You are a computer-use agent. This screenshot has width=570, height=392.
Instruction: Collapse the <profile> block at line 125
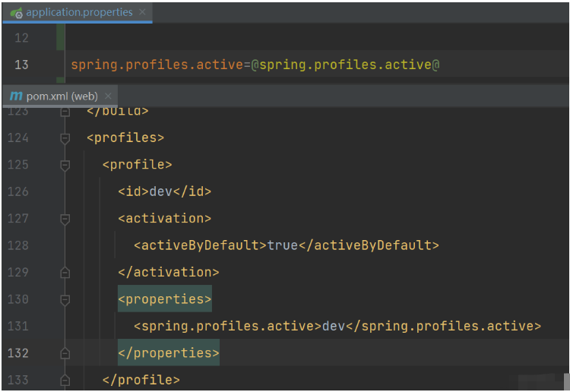click(65, 165)
